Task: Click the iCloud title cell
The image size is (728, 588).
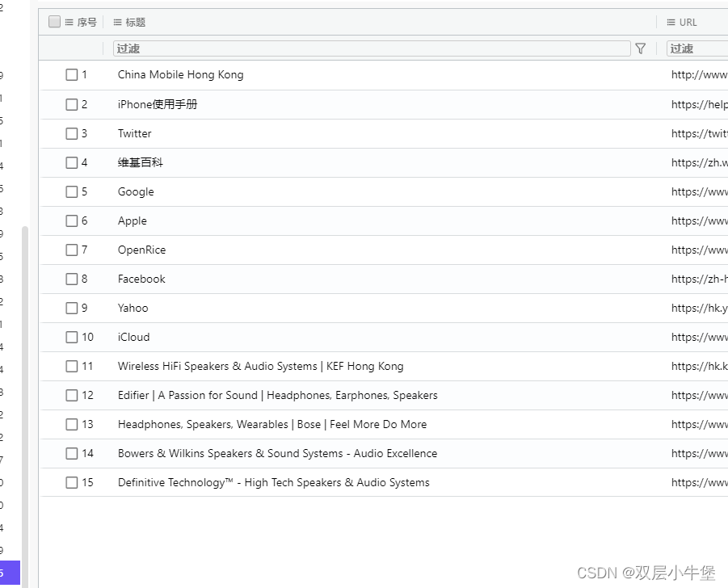Action: (133, 337)
